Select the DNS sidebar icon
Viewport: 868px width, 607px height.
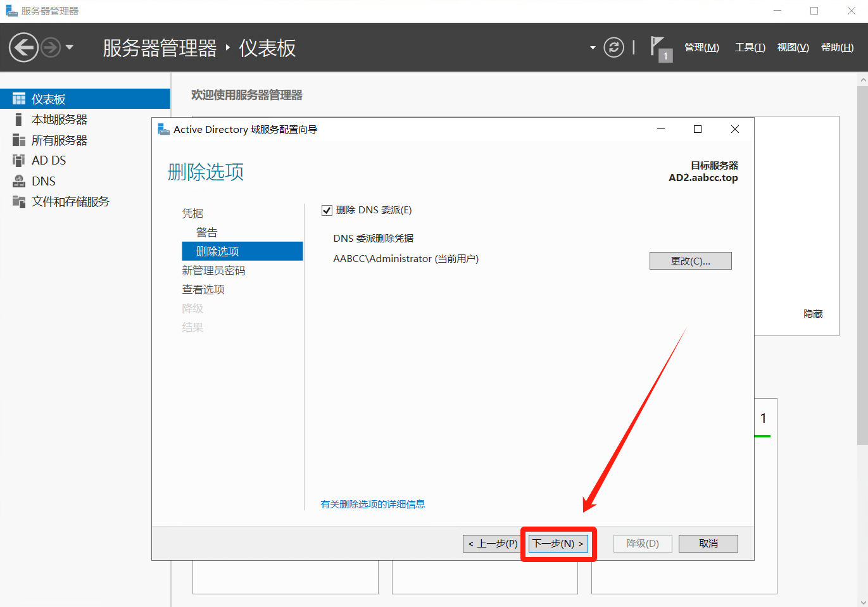[x=19, y=181]
